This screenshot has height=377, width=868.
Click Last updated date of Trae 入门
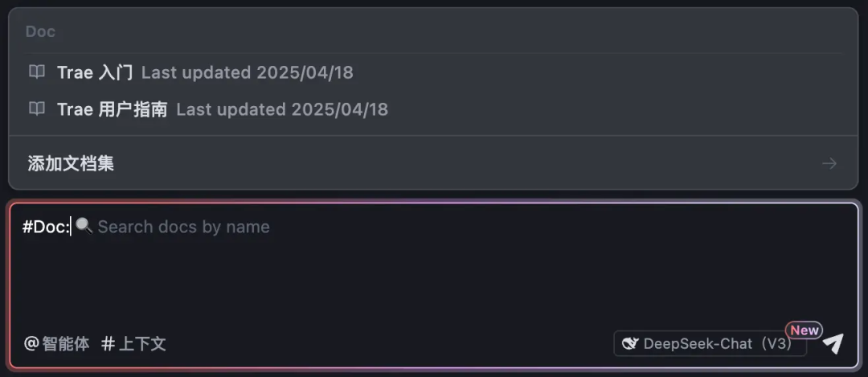(x=247, y=72)
